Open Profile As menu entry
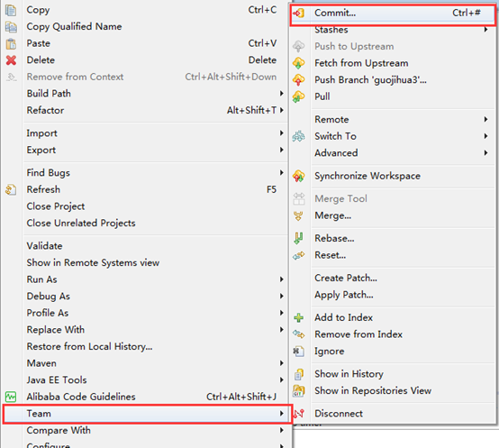499x448 pixels. 48,314
